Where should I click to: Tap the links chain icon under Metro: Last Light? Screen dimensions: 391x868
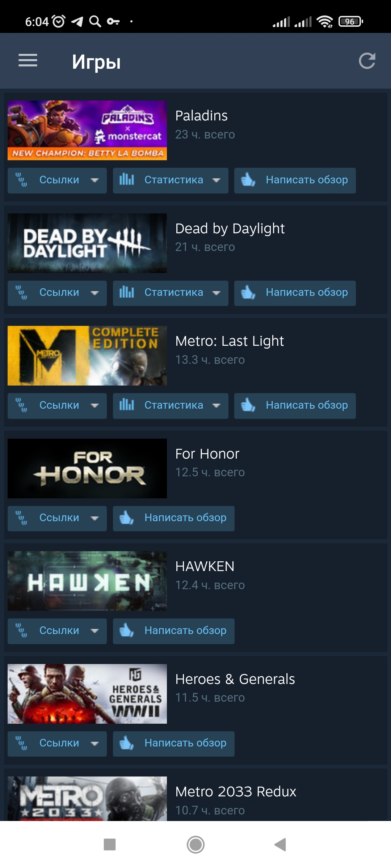(x=21, y=405)
